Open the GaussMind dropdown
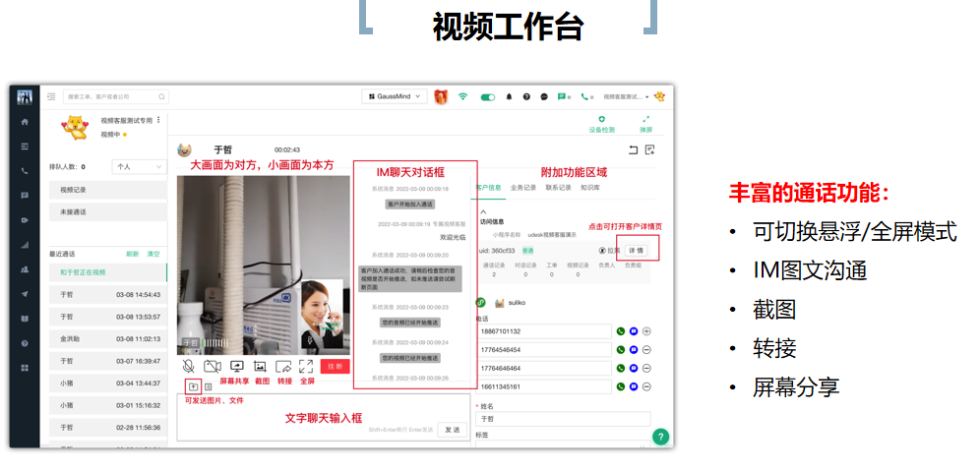 (x=394, y=96)
